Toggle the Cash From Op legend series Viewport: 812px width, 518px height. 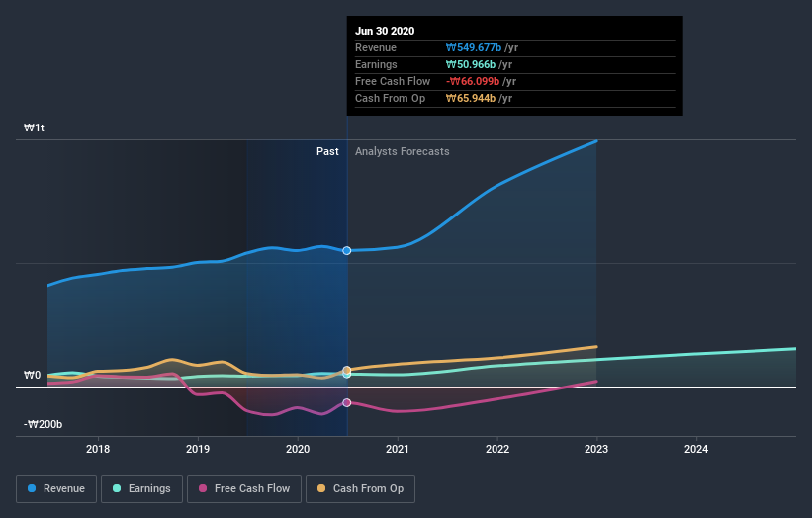[360, 489]
